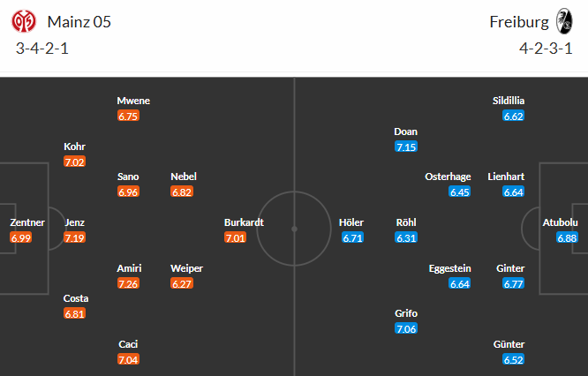Viewport: 588px width, 376px height.
Task: Click on player Mwene's name
Action: tap(133, 101)
